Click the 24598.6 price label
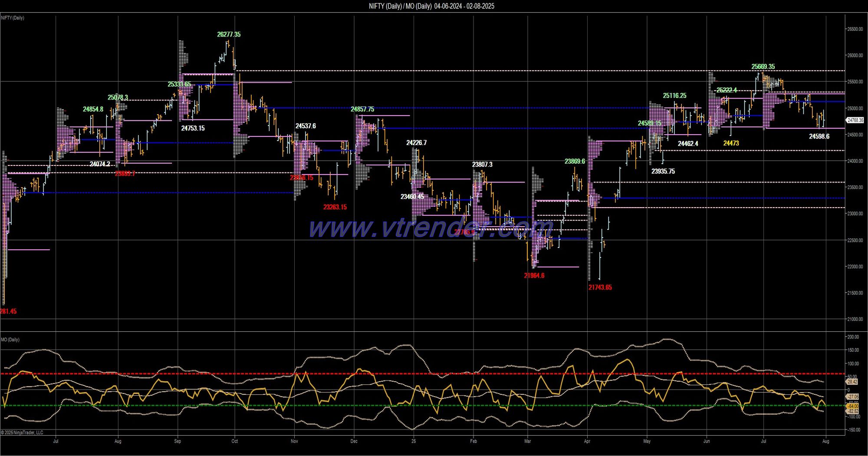 [819, 136]
